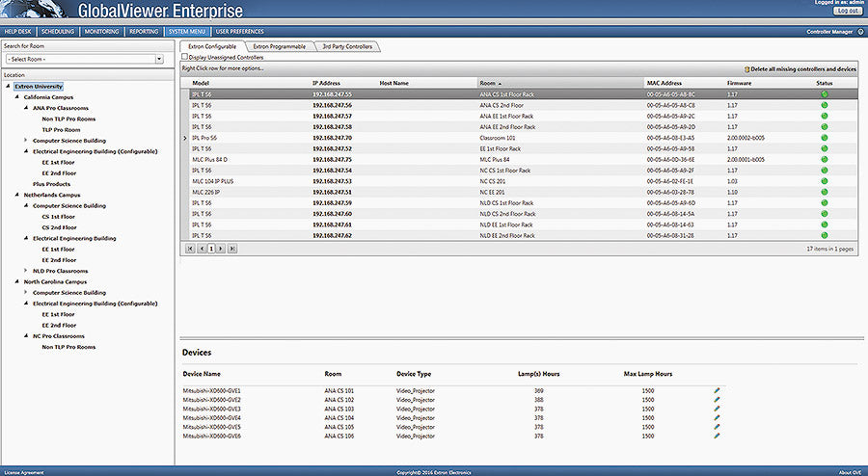Collapse the Extron University tree node
Viewport: 868px width, 476px height.
point(9,87)
